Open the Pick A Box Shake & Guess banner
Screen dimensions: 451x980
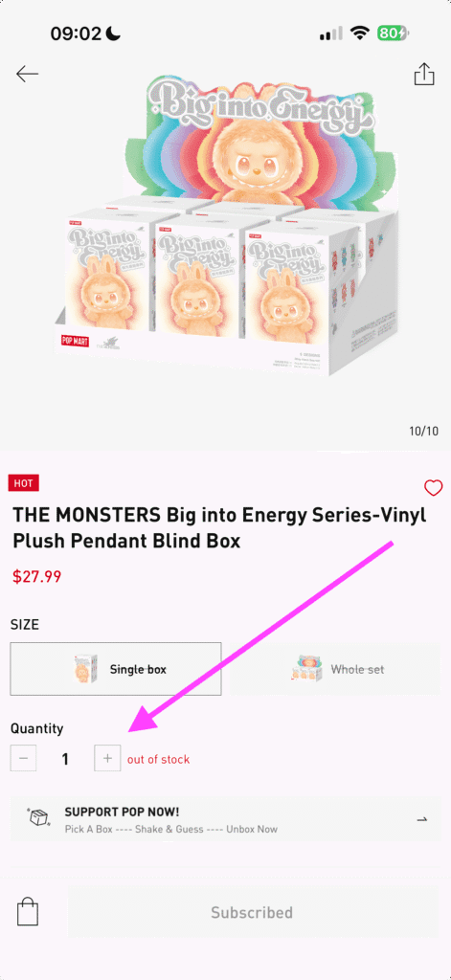pos(226,818)
